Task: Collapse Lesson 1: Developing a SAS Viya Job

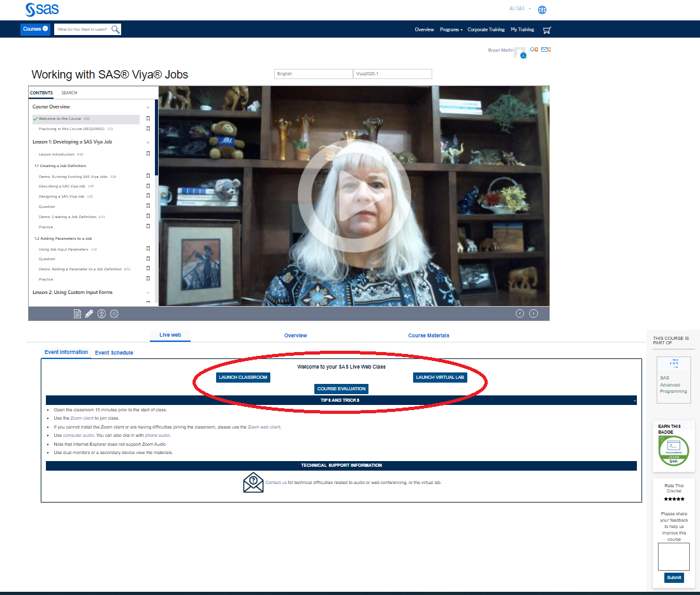Action: [147, 142]
